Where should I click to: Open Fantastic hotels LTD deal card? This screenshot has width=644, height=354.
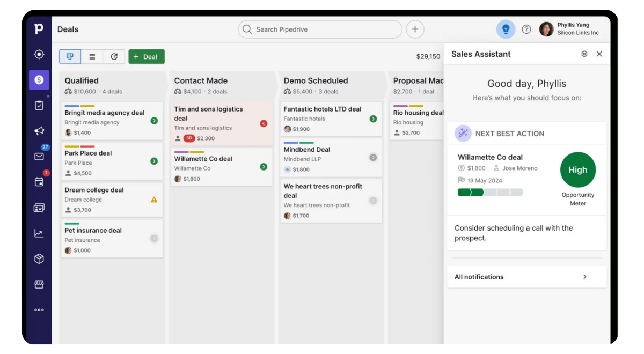pos(331,119)
